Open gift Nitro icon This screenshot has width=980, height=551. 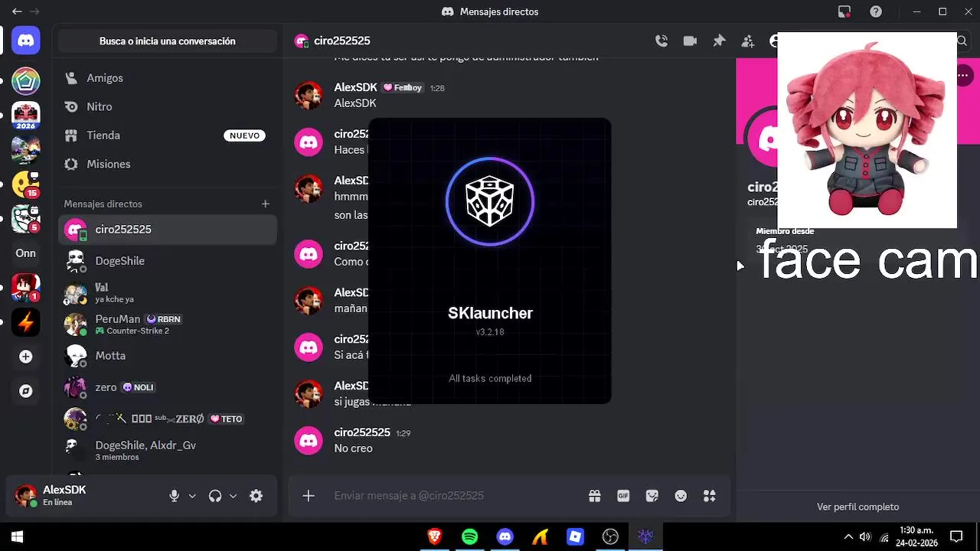(x=595, y=496)
